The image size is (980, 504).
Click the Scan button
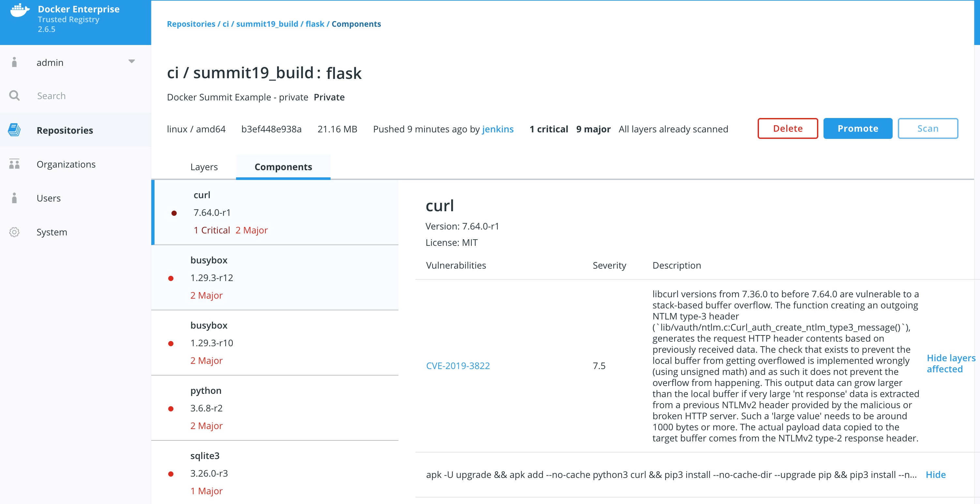pyautogui.click(x=927, y=128)
